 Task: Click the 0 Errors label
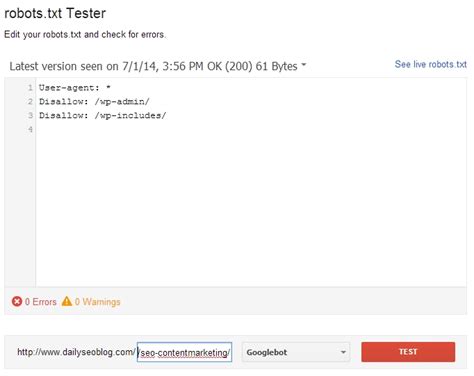(x=41, y=302)
